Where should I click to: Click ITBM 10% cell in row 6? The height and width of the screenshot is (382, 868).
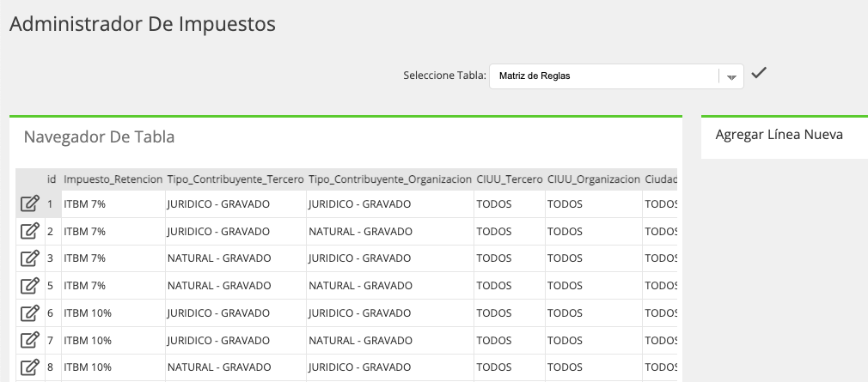point(113,313)
